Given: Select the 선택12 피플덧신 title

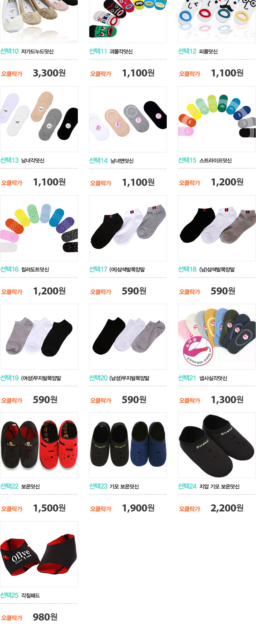Looking at the screenshot, I should tap(198, 51).
